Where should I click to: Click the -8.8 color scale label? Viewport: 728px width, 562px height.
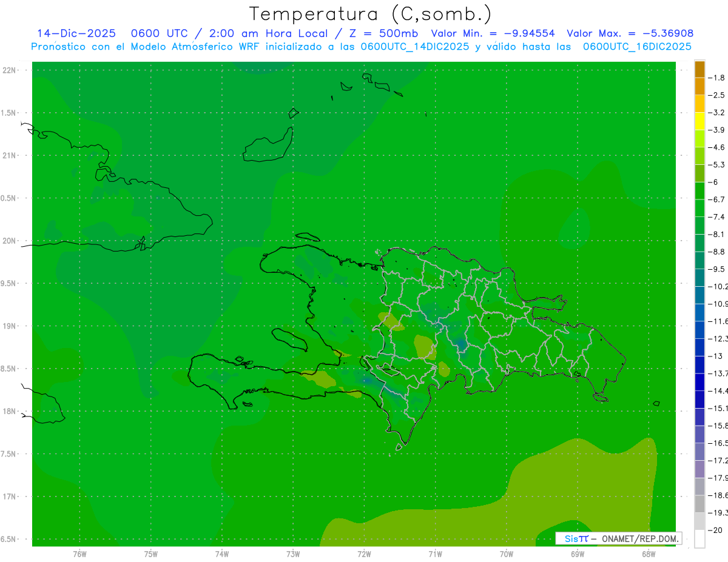pos(716,252)
